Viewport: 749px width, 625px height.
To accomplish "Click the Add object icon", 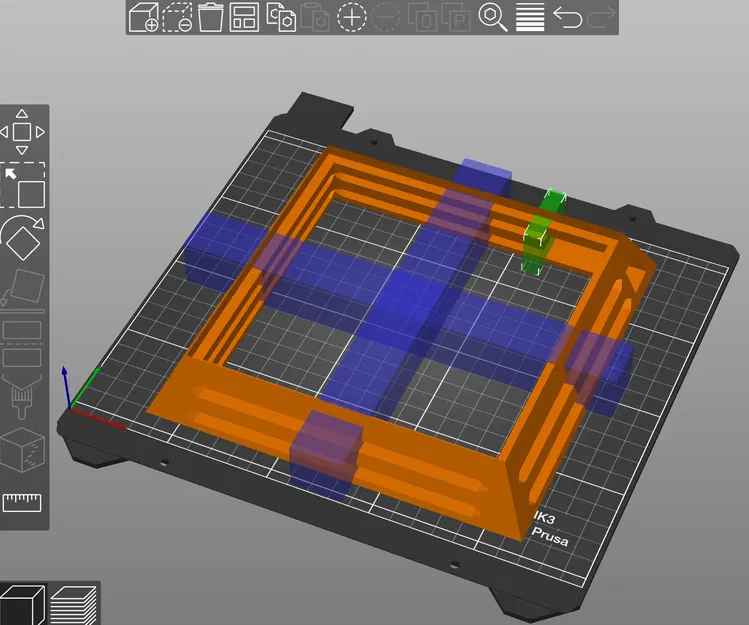I will click(x=144, y=17).
